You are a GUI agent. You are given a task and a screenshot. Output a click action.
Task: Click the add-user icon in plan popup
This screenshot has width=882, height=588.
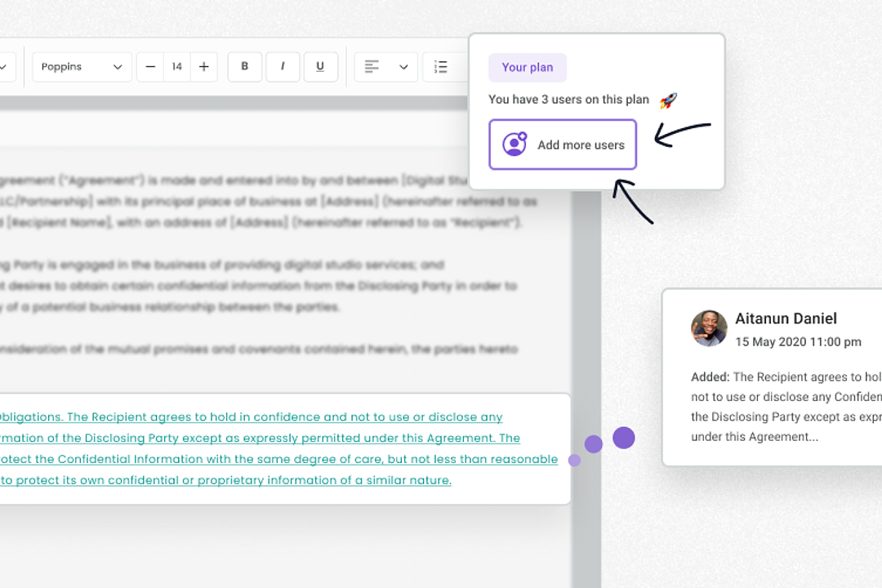coord(514,145)
